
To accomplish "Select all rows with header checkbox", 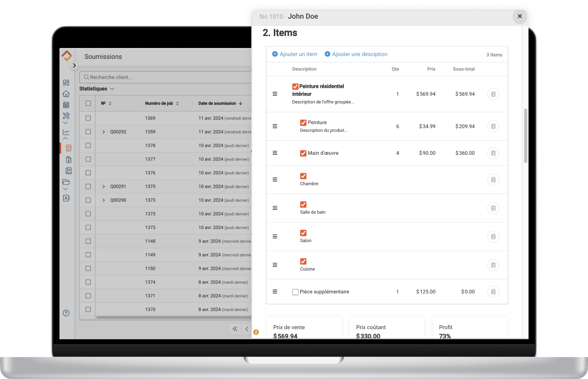I will (x=87, y=103).
